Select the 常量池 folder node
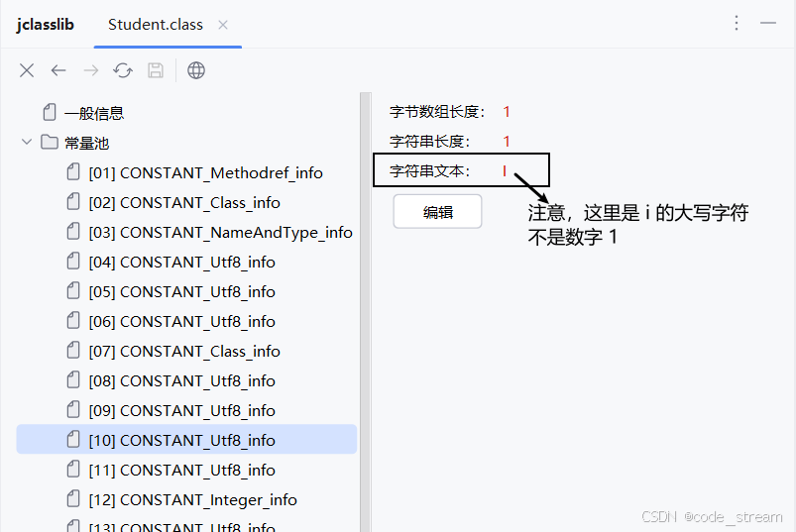796x532 pixels. [x=87, y=143]
